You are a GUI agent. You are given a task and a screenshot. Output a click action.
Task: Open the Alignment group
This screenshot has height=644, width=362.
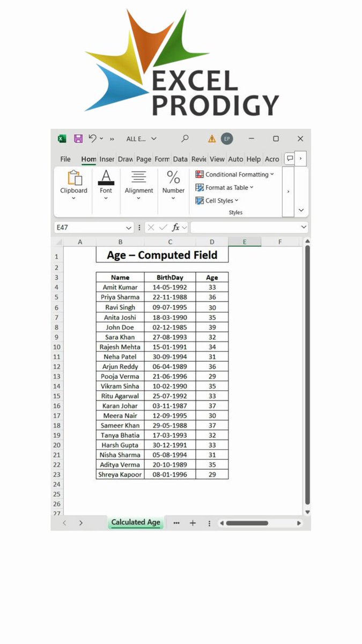pyautogui.click(x=139, y=185)
